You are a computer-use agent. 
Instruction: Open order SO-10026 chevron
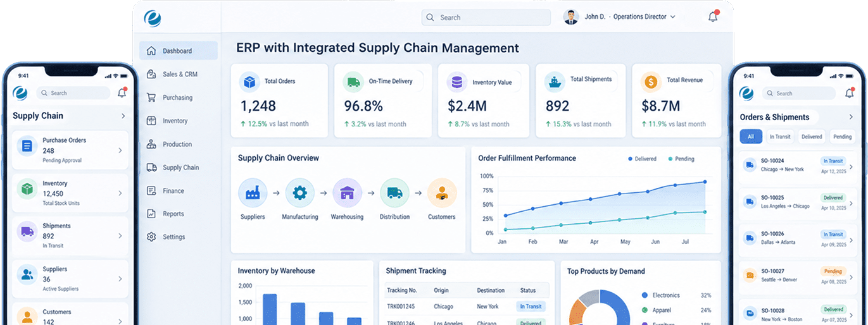pyautogui.click(x=851, y=239)
